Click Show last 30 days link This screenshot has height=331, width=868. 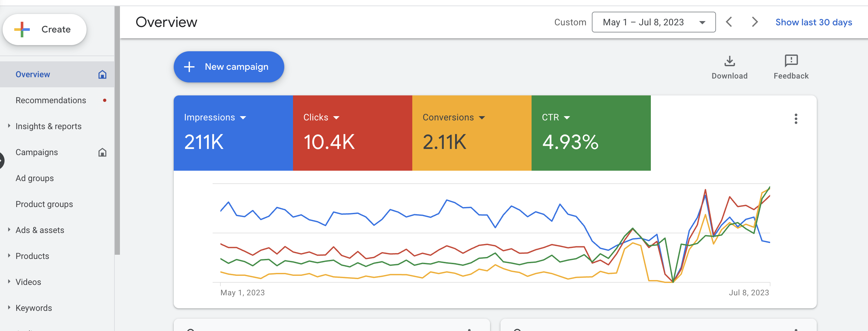tap(814, 22)
